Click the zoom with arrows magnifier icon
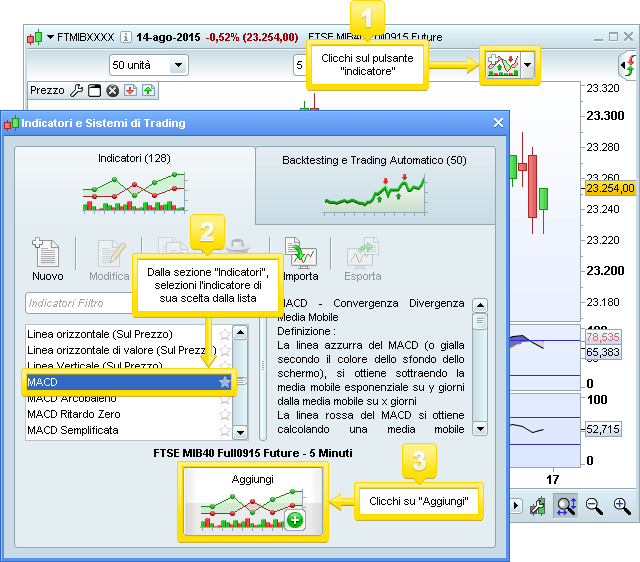The image size is (640, 562). [566, 506]
